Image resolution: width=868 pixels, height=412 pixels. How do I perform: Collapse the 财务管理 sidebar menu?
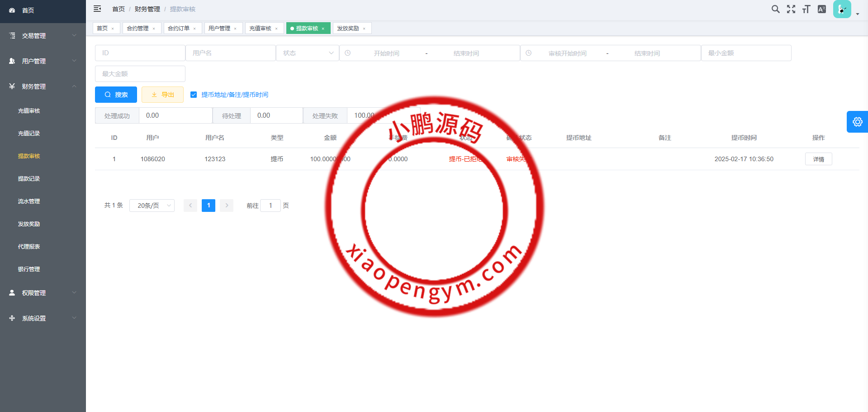(43, 86)
